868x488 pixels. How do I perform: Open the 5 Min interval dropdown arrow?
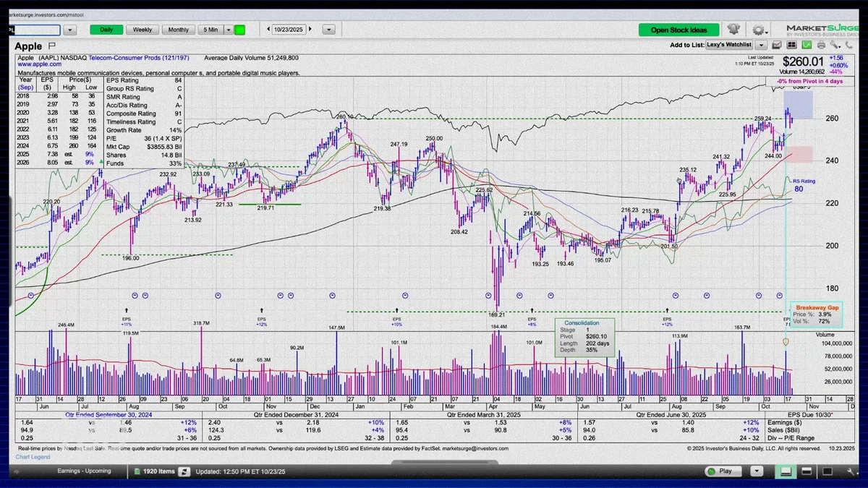(229, 30)
